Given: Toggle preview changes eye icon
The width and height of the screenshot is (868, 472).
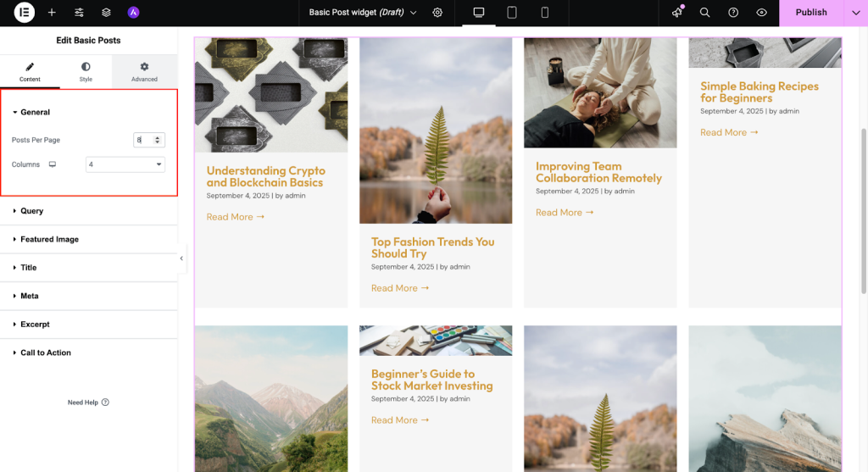Looking at the screenshot, I should click(761, 13).
